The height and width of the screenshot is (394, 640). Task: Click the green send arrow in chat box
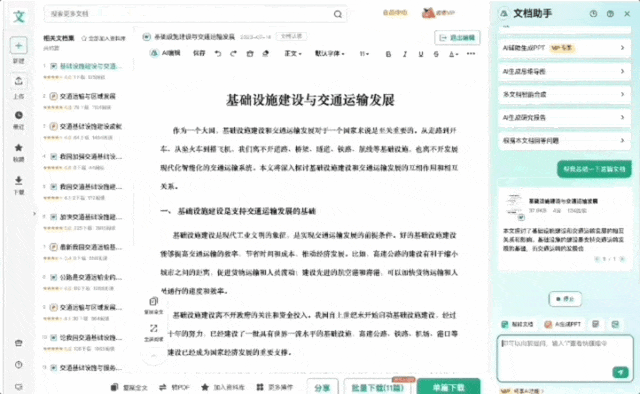(x=620, y=372)
